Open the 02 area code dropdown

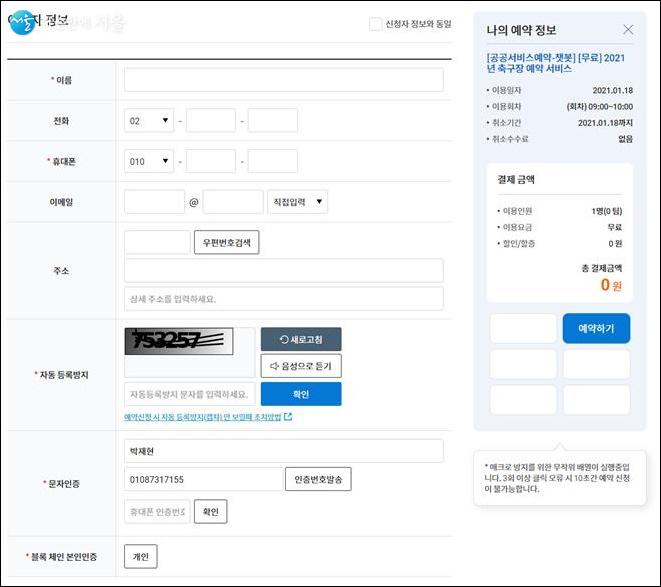click(x=149, y=121)
